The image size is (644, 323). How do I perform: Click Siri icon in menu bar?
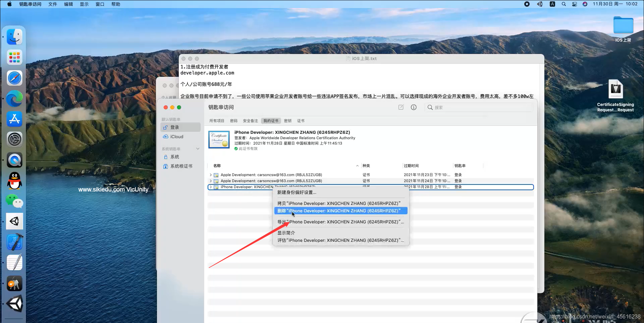pos(585,4)
